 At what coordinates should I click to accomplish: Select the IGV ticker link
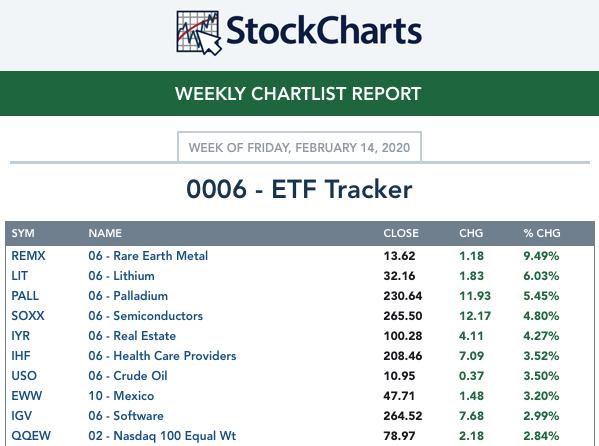pyautogui.click(x=22, y=415)
